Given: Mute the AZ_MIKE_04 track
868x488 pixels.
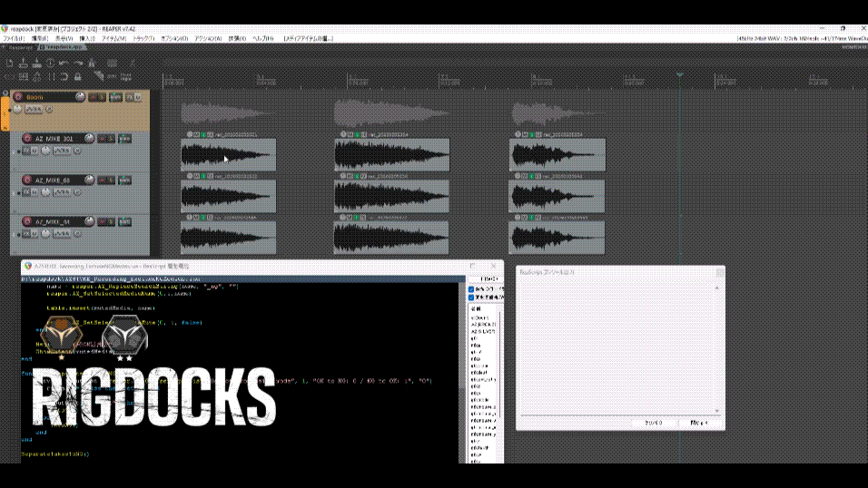Looking at the screenshot, I should click(103, 221).
